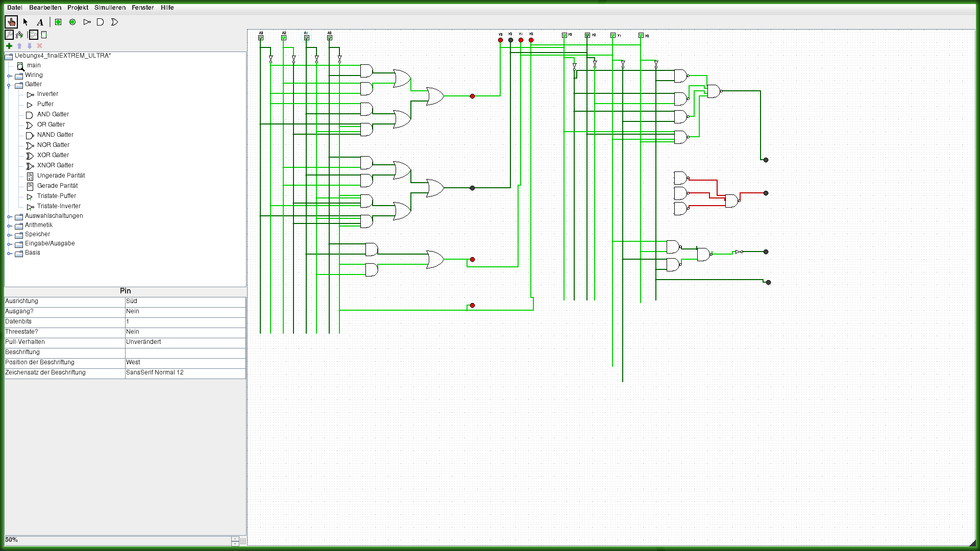980x551 pixels.
Task: Choose the output pin tool
Action: (72, 22)
